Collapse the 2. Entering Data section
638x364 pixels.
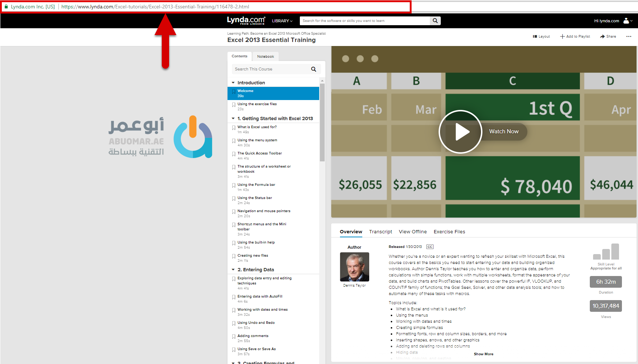233,270
